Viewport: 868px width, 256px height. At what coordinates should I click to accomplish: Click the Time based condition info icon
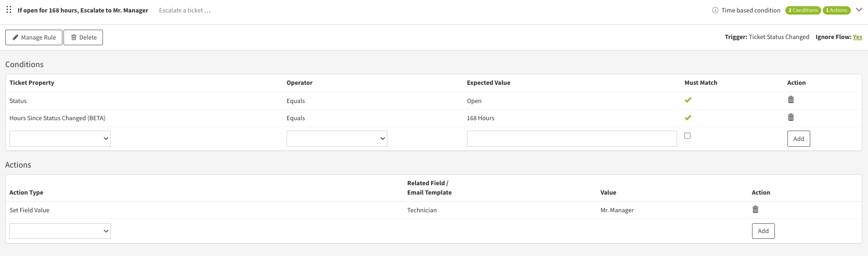tap(715, 10)
